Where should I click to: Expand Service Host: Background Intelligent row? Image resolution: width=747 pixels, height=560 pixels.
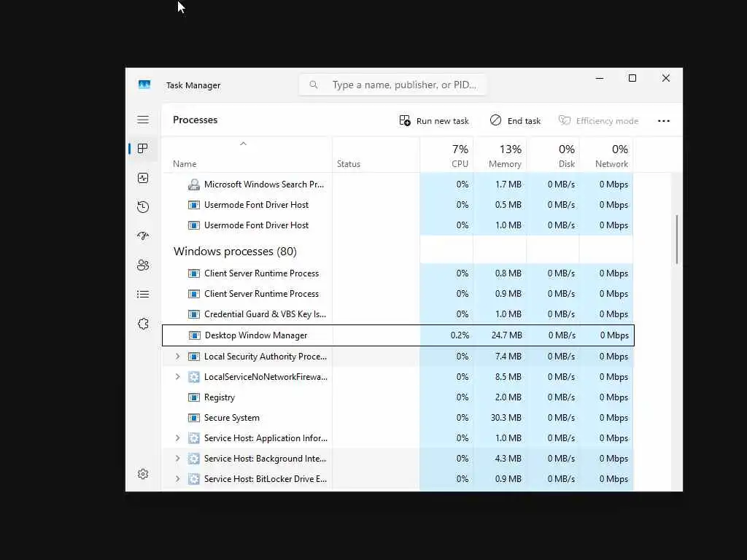(x=178, y=459)
